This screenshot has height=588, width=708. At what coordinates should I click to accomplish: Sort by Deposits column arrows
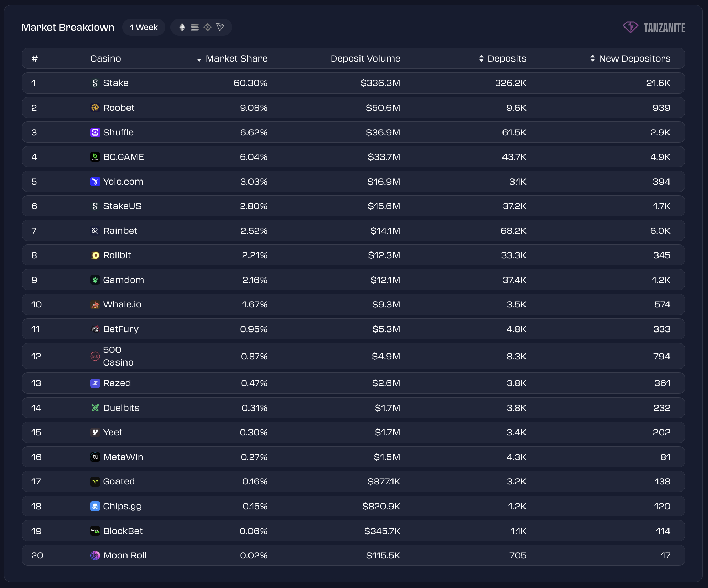click(x=481, y=58)
